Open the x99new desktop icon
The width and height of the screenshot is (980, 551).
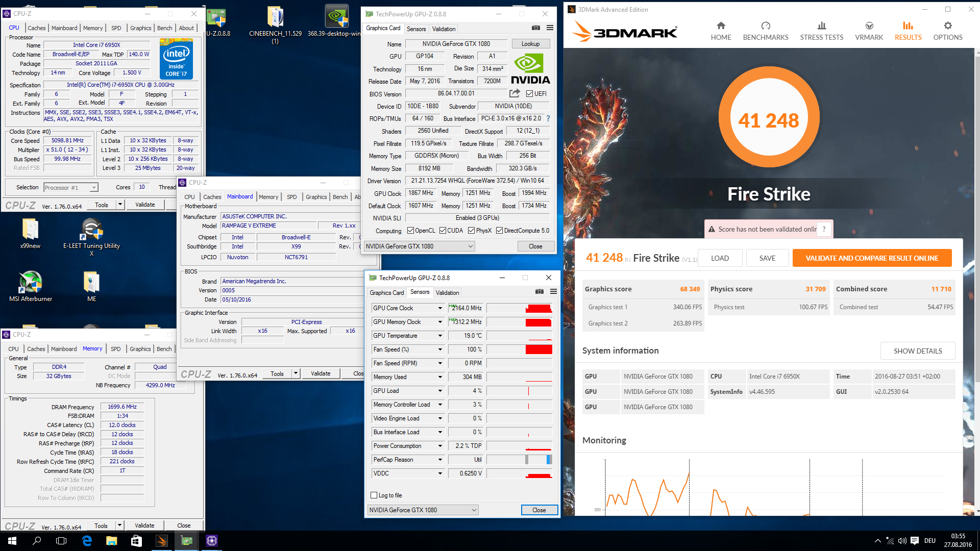click(30, 233)
